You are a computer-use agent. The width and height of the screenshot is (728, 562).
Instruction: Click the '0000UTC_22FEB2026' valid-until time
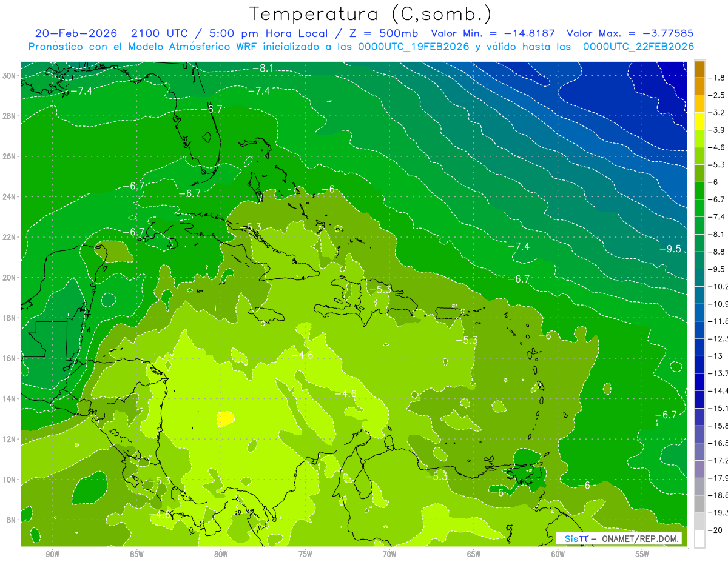pyautogui.click(x=638, y=47)
